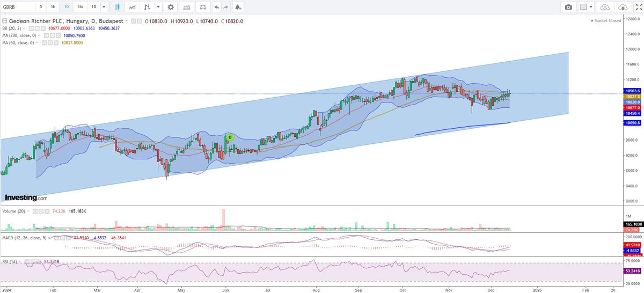Select the 1M interval
644x293 pixels.
tap(80, 7)
